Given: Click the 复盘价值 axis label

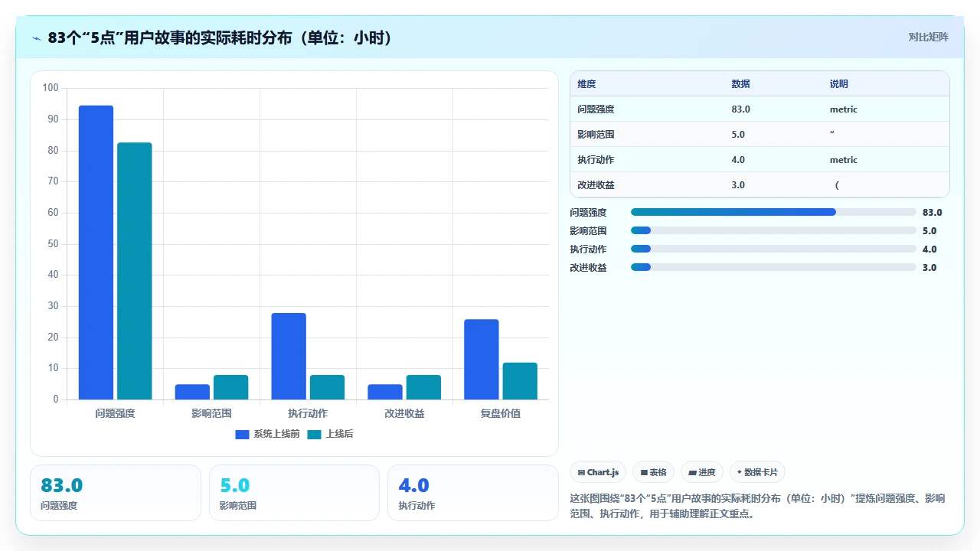Looking at the screenshot, I should (x=501, y=413).
